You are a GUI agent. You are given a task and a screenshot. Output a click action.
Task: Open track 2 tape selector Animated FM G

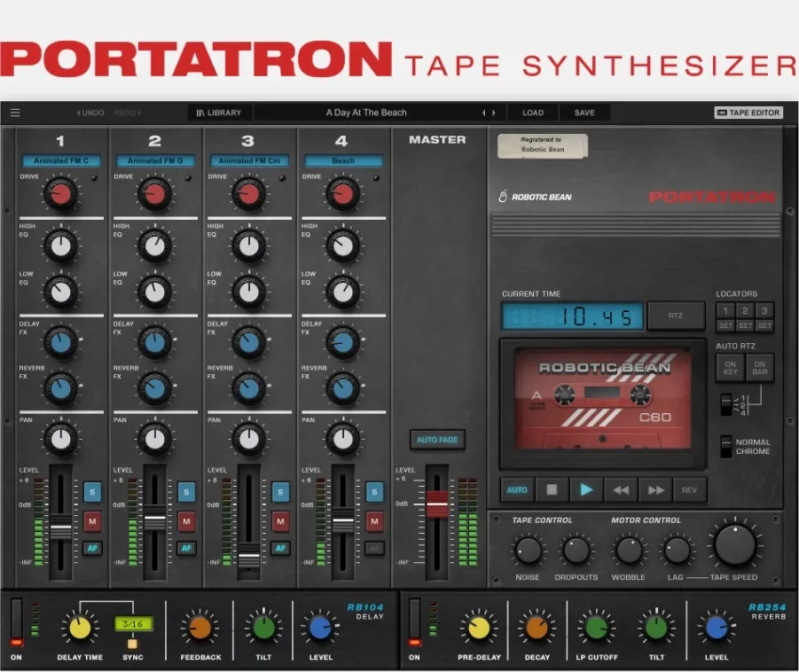[x=155, y=160]
